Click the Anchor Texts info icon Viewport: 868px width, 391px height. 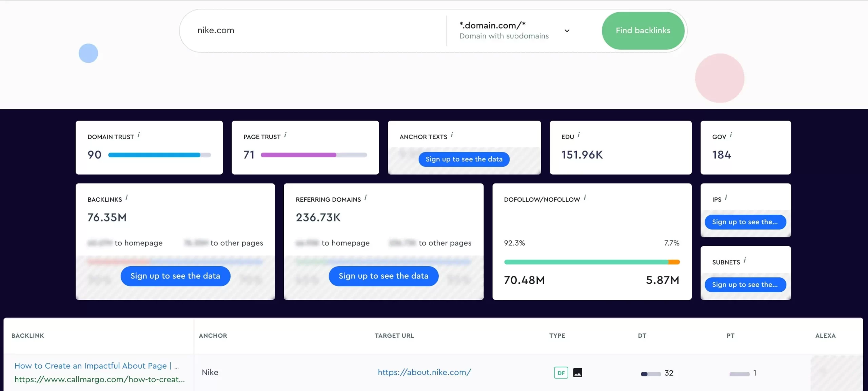(x=452, y=135)
